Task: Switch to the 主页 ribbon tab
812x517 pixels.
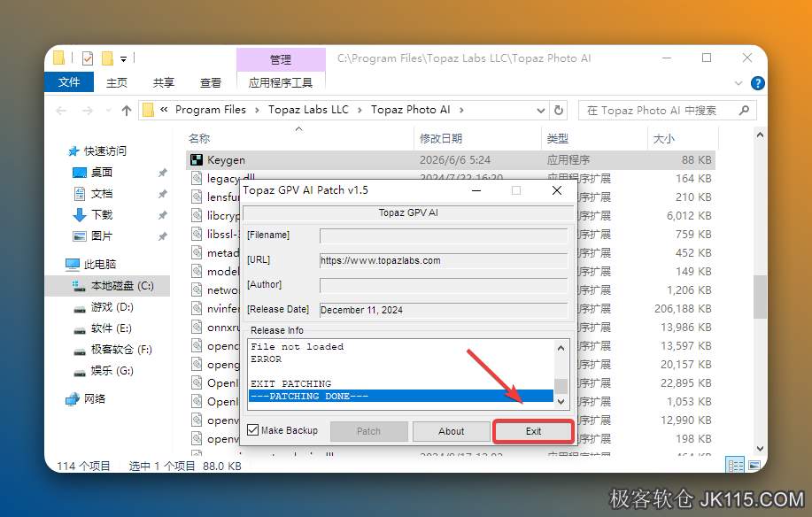Action: 117,83
